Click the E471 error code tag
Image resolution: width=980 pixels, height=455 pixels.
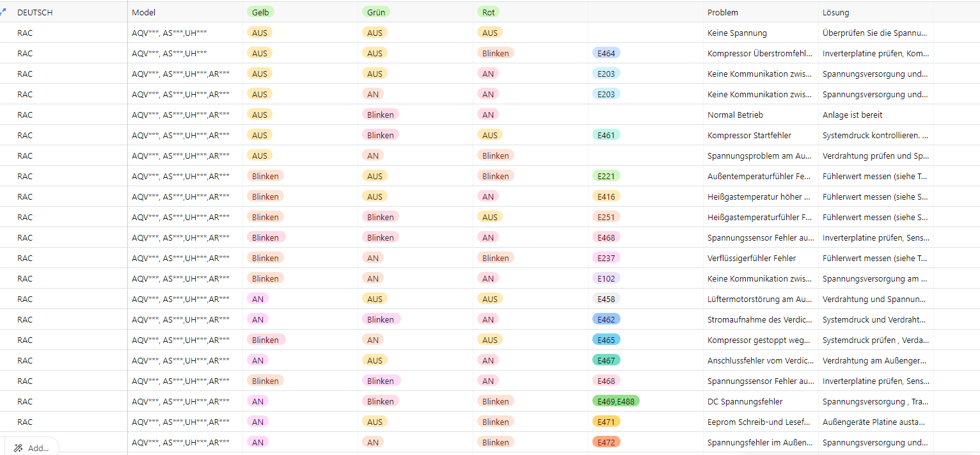click(x=606, y=422)
